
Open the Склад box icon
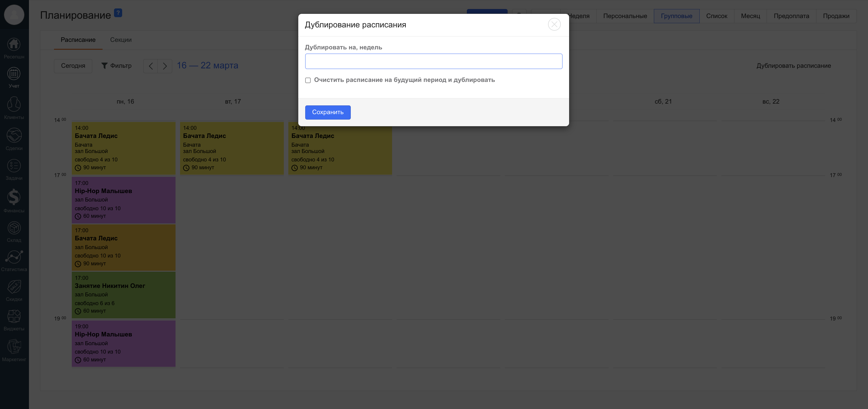pos(14,228)
